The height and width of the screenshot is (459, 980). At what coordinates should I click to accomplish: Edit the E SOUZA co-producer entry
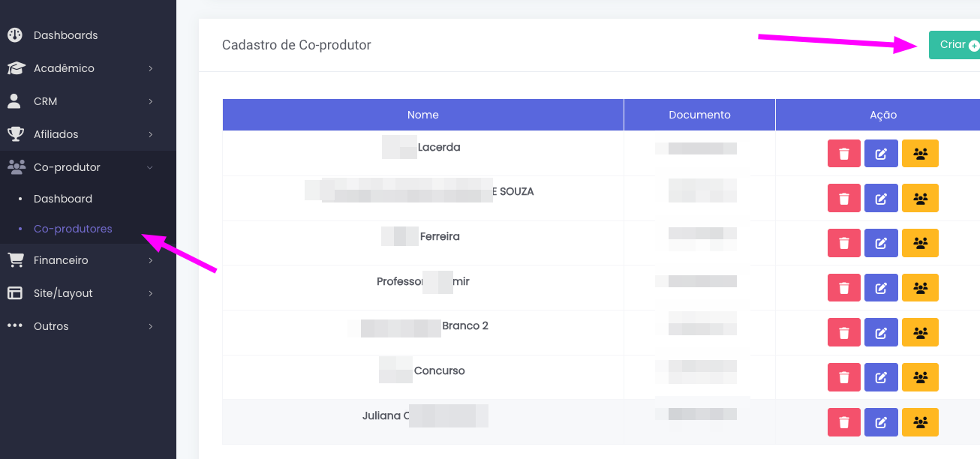(881, 199)
